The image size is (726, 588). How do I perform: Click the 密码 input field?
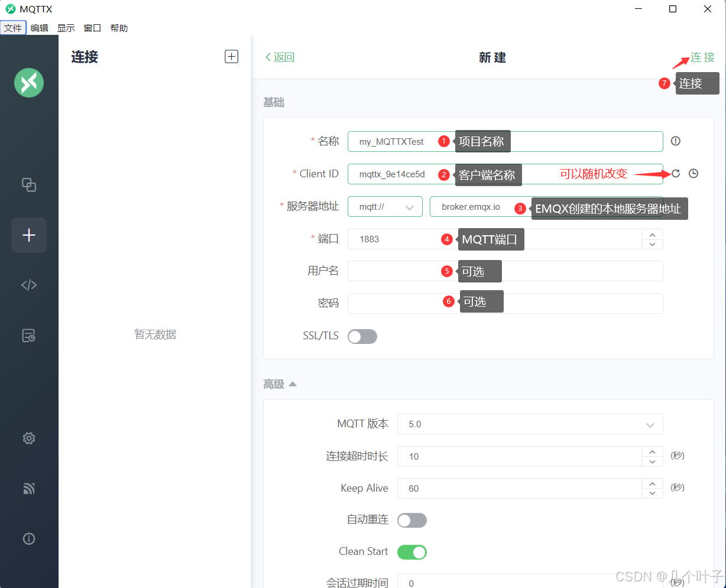505,303
